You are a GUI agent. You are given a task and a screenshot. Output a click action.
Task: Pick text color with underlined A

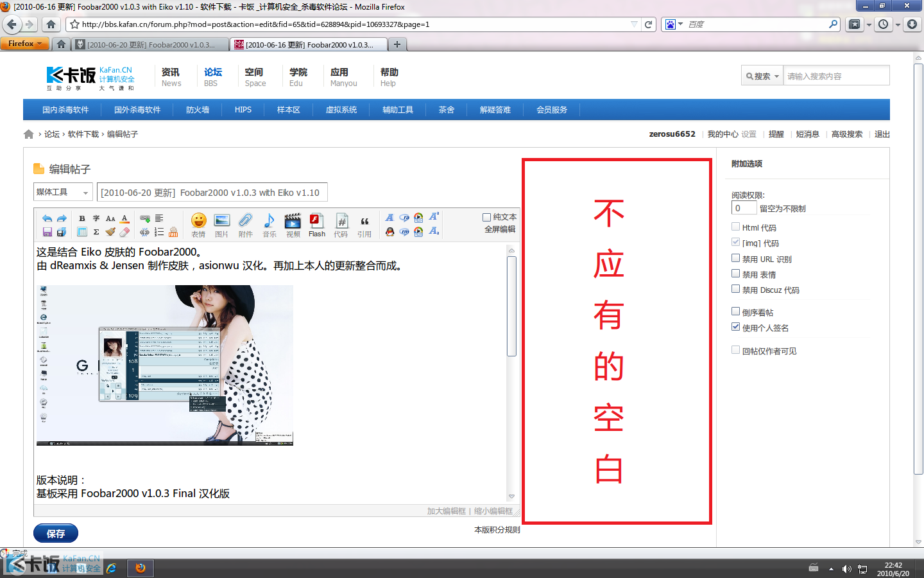click(x=124, y=218)
